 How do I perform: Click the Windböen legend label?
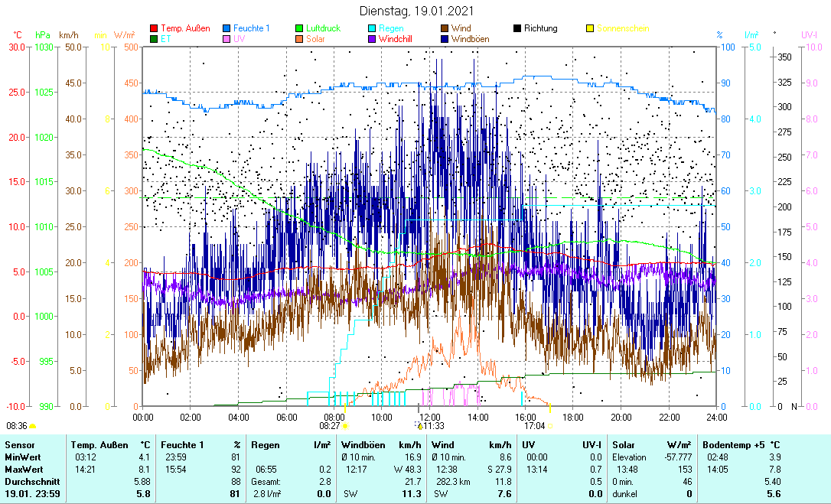tap(471, 38)
